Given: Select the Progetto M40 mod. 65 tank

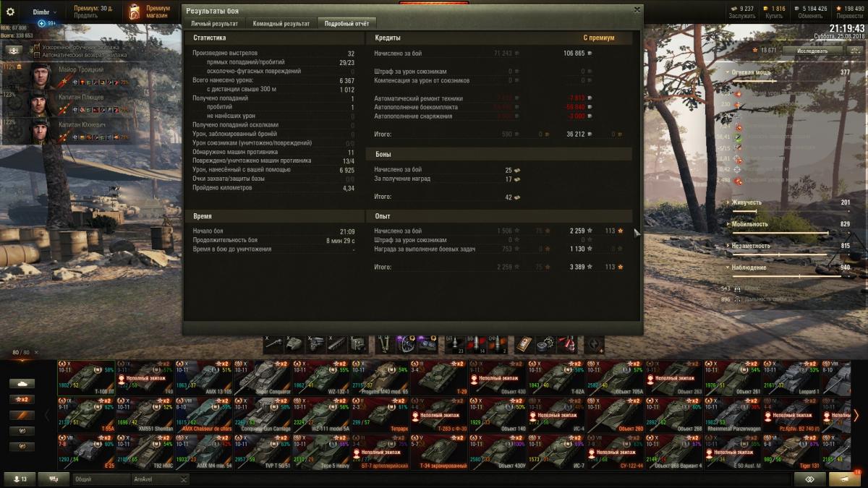Looking at the screenshot, I should [x=380, y=377].
